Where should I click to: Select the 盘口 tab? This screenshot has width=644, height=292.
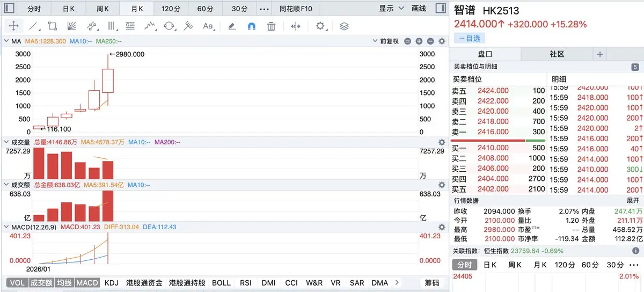(485, 54)
